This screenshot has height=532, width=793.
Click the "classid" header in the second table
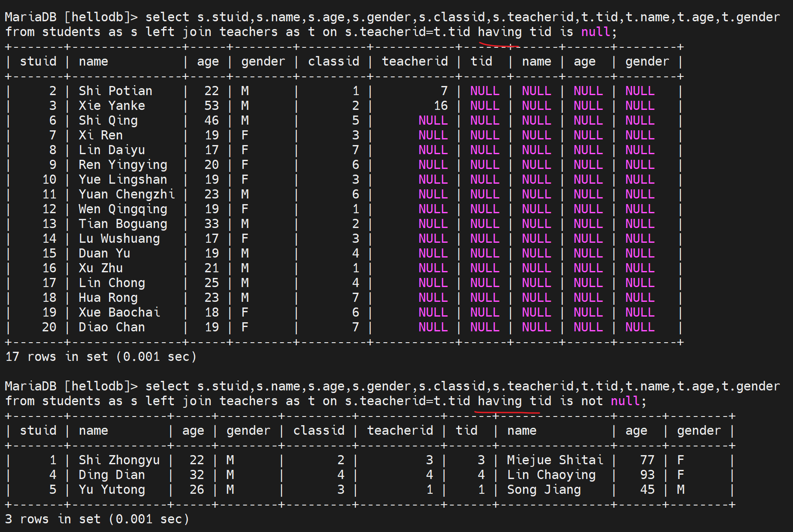[319, 431]
